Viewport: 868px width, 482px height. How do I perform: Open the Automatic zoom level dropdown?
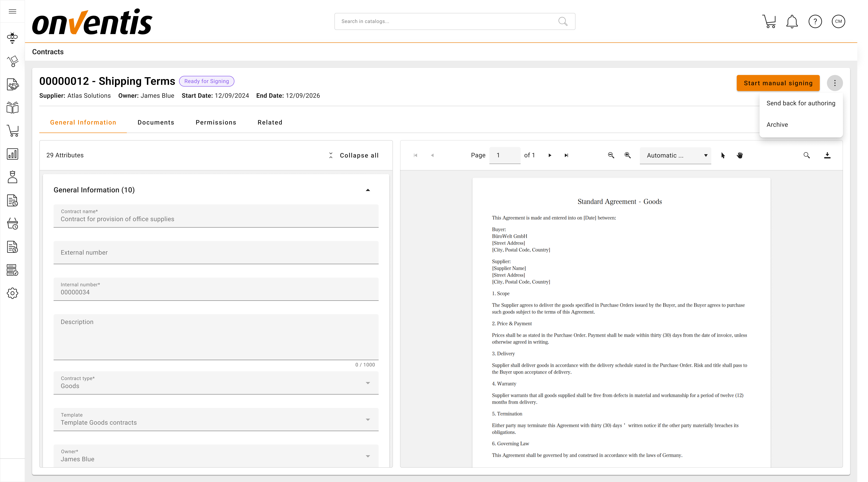click(675, 155)
